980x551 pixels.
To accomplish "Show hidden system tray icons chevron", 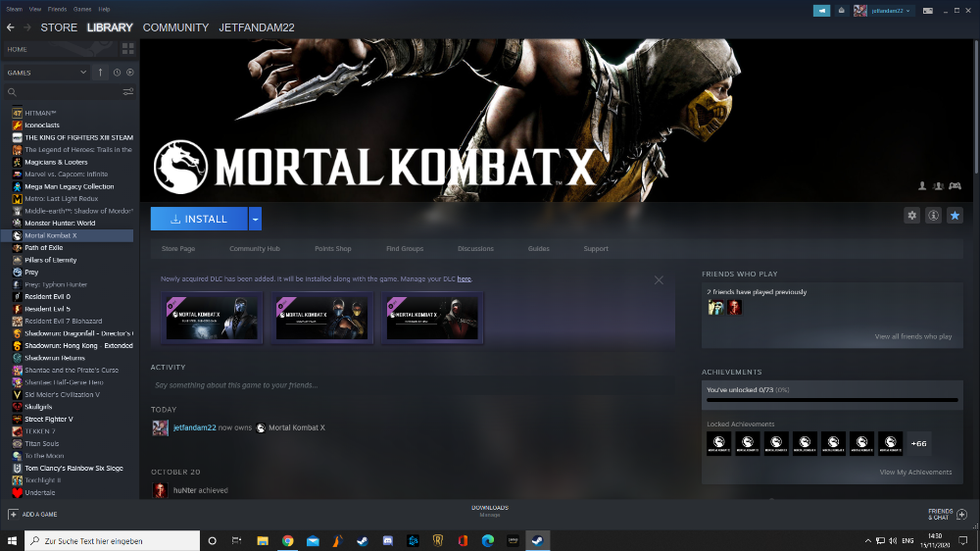I will 867,541.
